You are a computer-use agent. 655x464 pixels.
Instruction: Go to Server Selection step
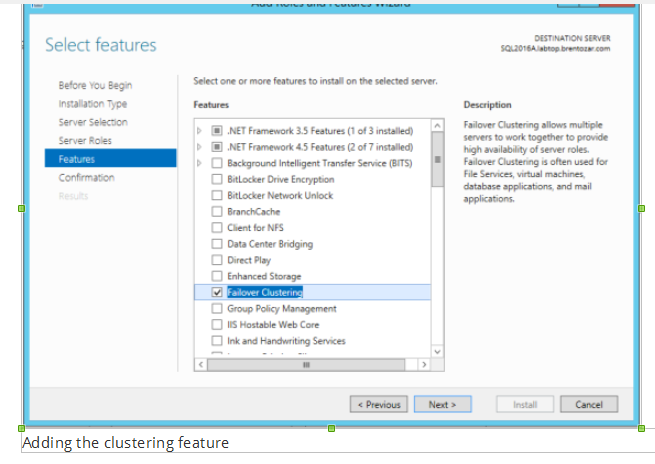(x=93, y=122)
